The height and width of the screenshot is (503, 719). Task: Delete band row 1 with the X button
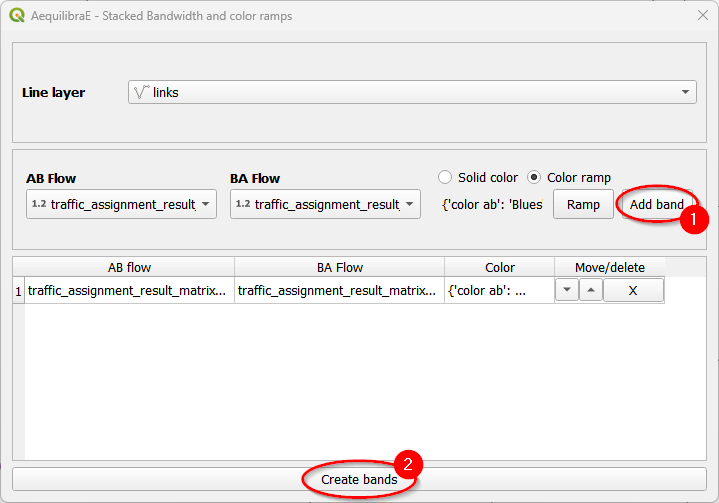(x=633, y=290)
